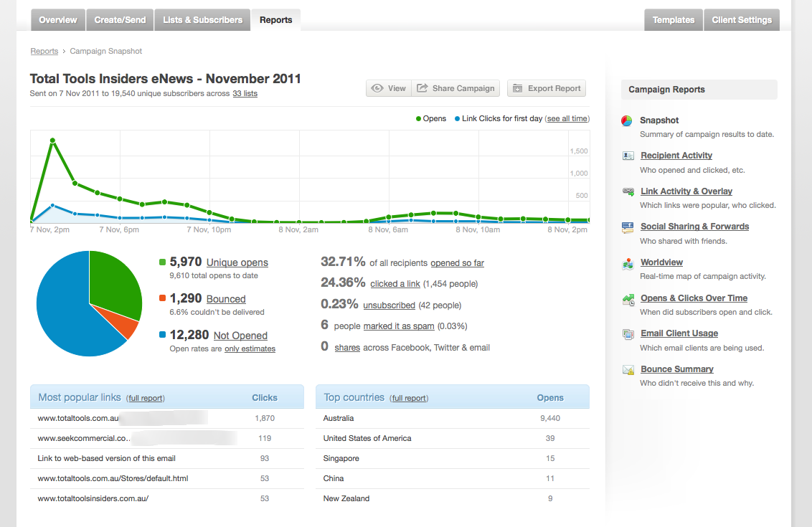Viewport: 812px width, 527px height.
Task: Open the Bounce Summary icon
Action: 627,369
